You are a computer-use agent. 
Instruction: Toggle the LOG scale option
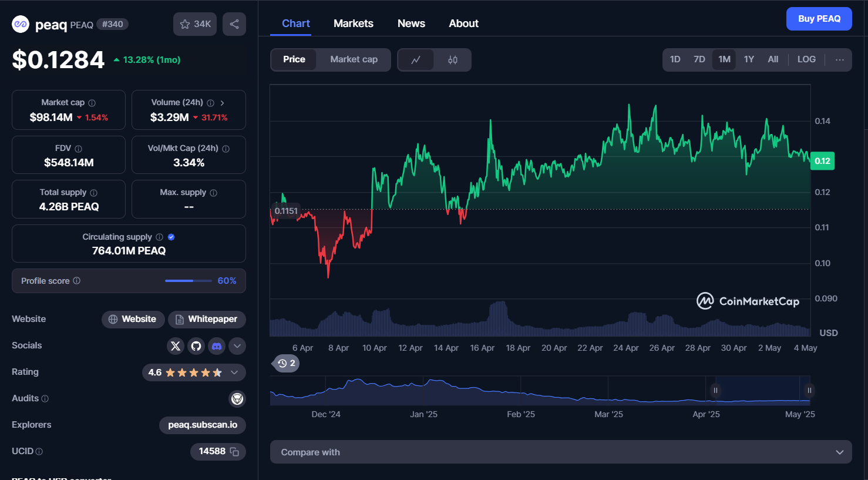click(806, 59)
